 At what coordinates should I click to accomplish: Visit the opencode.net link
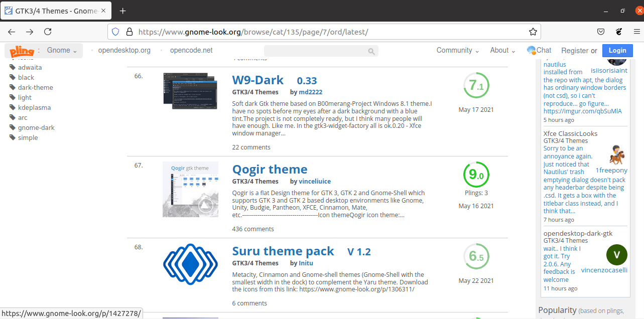(191, 50)
